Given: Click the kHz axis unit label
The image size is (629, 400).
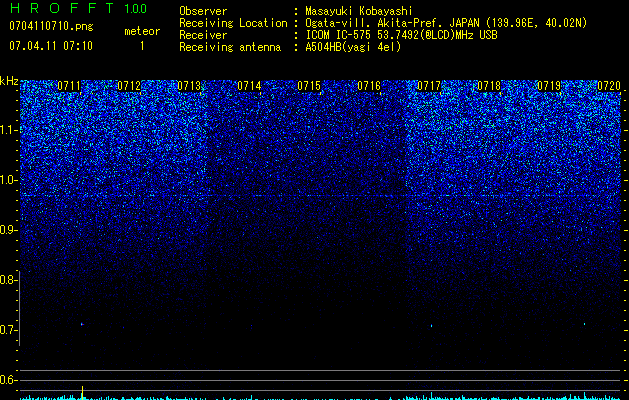Looking at the screenshot, I should click(x=9, y=81).
